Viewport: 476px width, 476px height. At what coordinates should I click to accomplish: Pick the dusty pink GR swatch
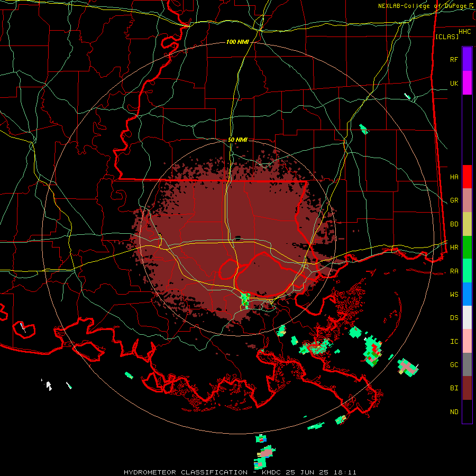[x=467, y=200]
